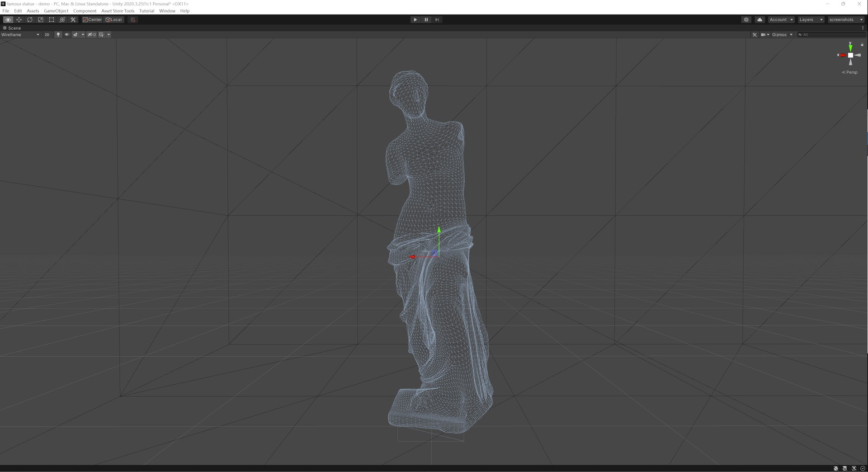
Task: Select the combined Transform tool
Action: (62, 20)
